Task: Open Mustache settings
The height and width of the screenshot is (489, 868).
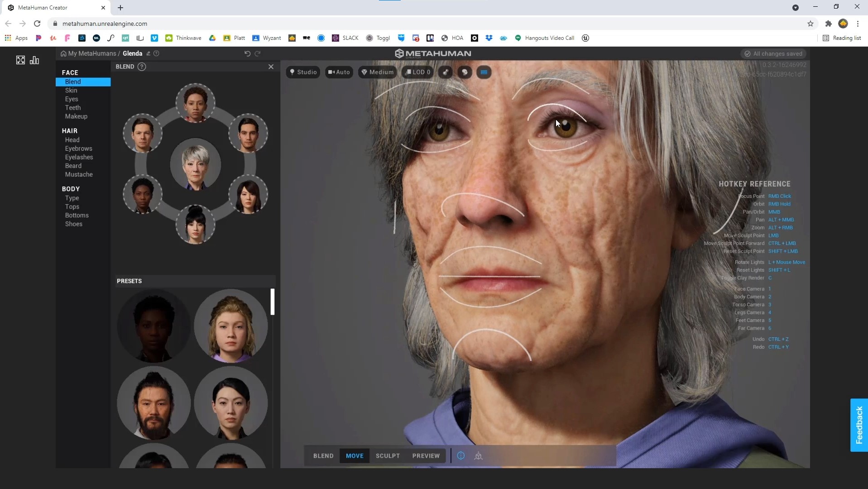Action: (x=79, y=174)
